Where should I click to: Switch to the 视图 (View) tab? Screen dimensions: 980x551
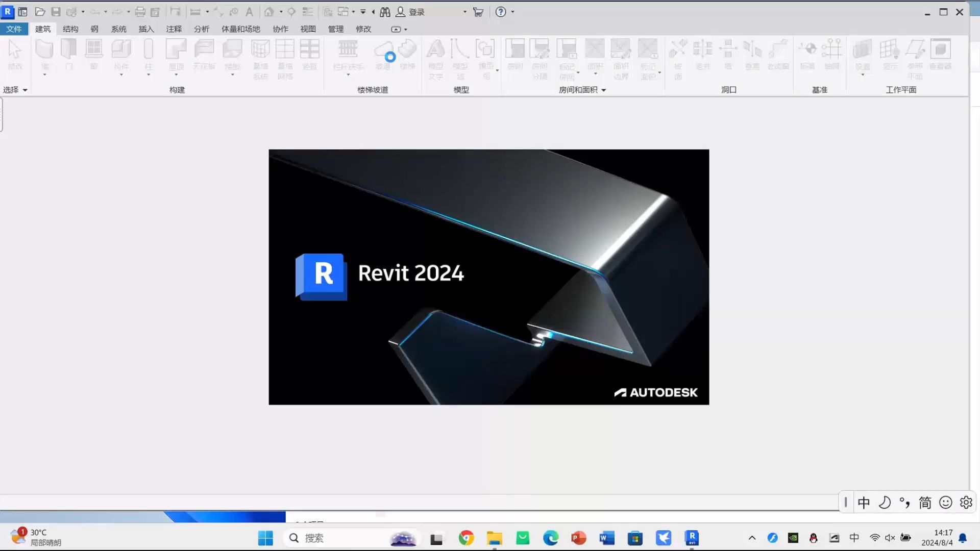tap(308, 29)
